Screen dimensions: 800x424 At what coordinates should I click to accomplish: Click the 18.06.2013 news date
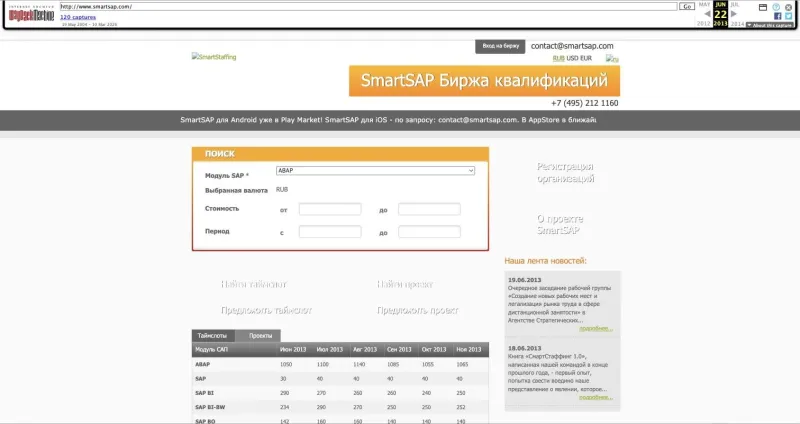tap(524, 348)
